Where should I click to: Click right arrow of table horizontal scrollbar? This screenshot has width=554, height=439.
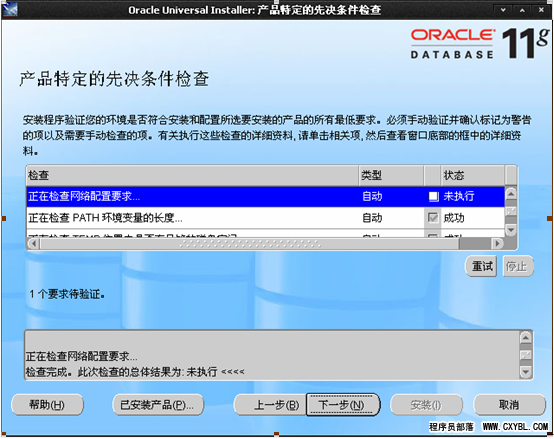pos(497,243)
